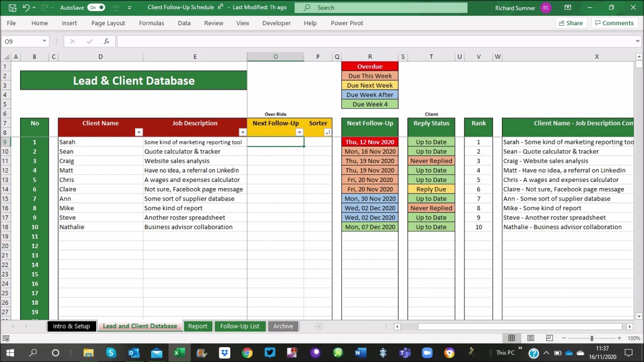Screen dimensions: 644x362
Task: Open the Undo history dropdown arrow
Action: coord(34,8)
